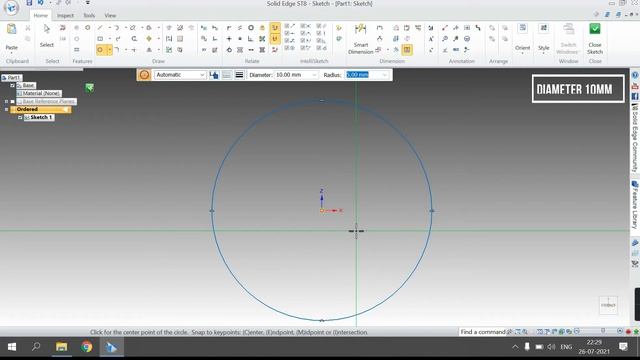The height and width of the screenshot is (360, 640).
Task: Open the Diameter dropdown arrow
Action: coord(314,75)
